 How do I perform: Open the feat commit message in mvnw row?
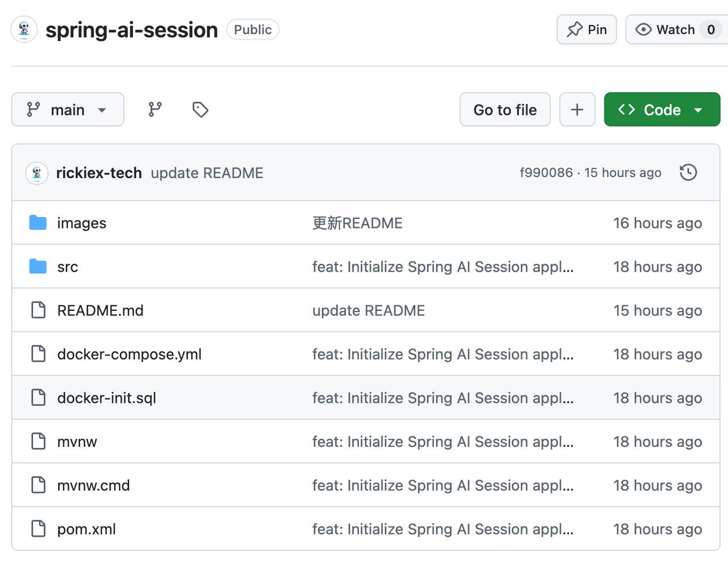pos(443,442)
